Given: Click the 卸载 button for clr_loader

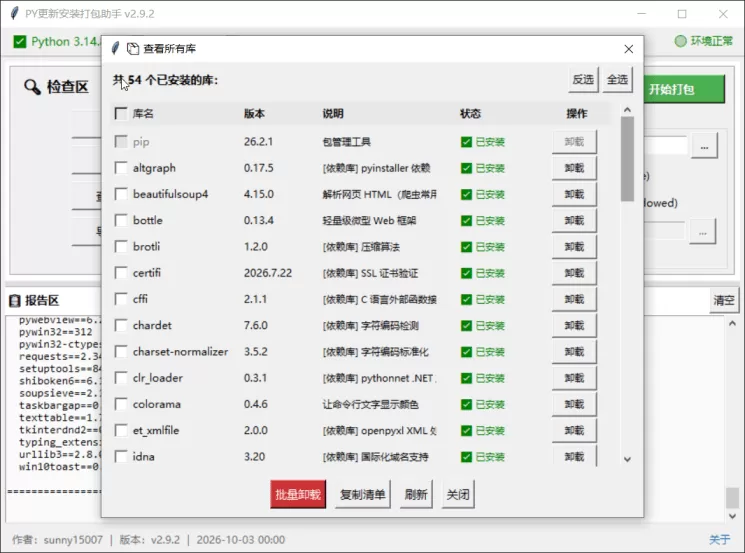Looking at the screenshot, I should point(574,378).
